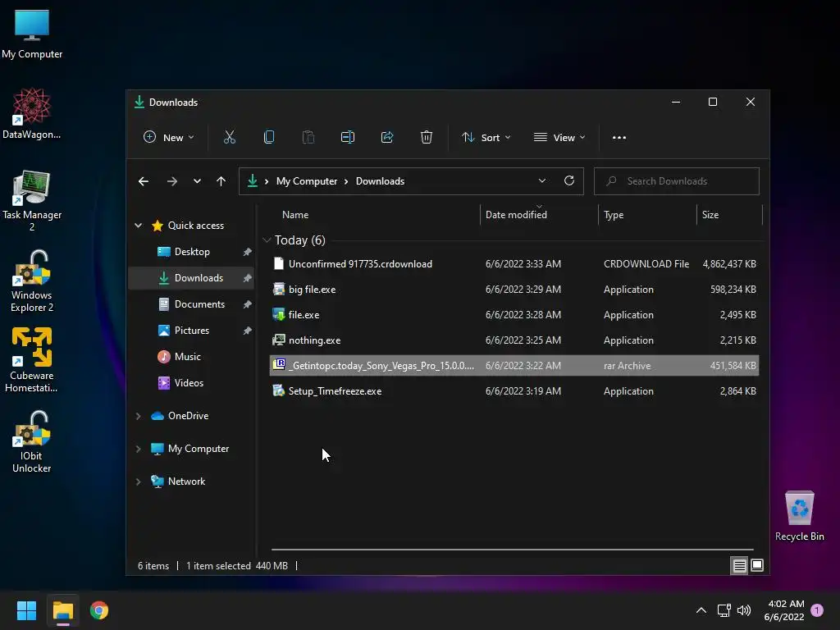Select nothing.exe
The height and width of the screenshot is (630, 840).
[x=514, y=340]
